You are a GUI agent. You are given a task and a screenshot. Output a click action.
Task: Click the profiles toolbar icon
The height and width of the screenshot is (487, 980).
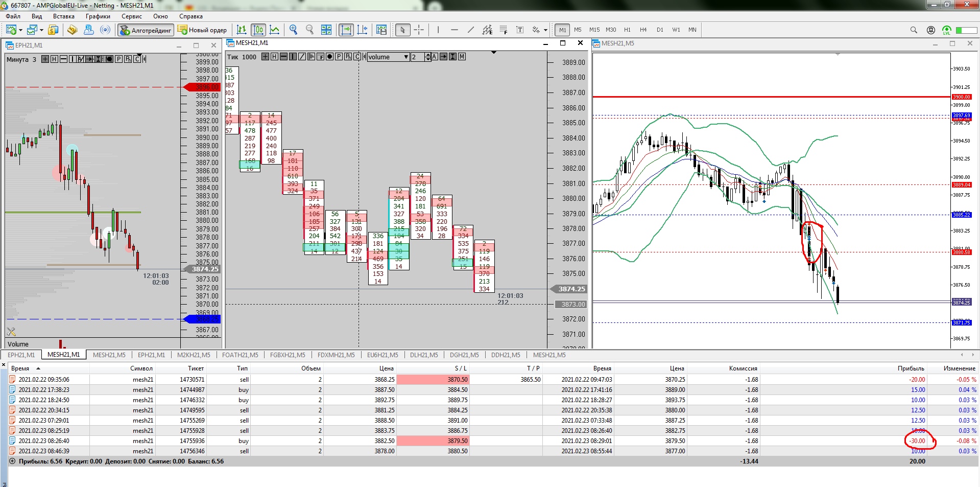(x=32, y=30)
